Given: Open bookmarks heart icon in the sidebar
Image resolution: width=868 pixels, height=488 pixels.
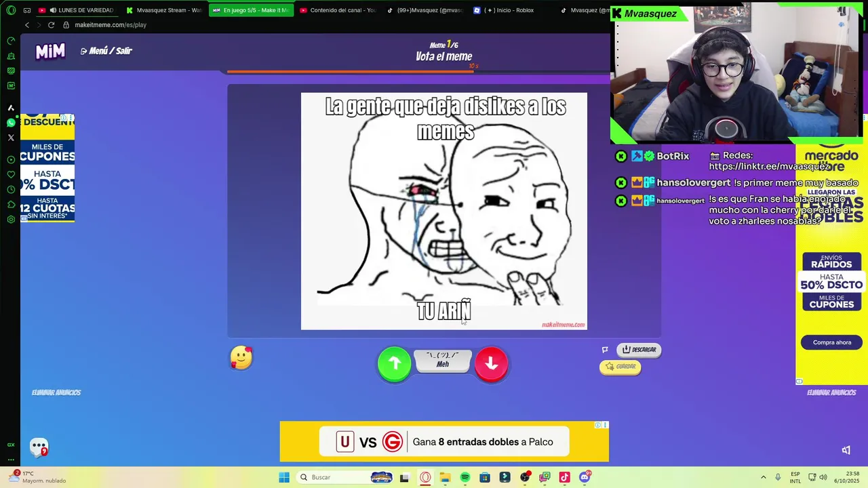Looking at the screenshot, I should click(x=11, y=175).
